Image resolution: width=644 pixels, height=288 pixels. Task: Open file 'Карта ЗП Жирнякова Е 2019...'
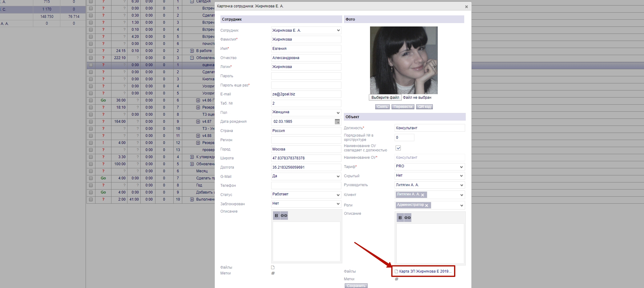[425, 271]
